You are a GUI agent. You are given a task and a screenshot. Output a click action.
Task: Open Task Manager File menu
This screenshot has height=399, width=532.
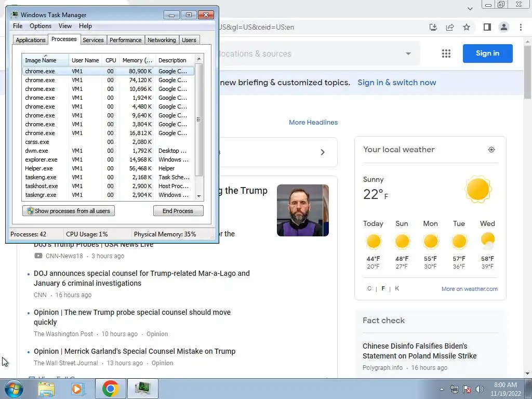(18, 26)
